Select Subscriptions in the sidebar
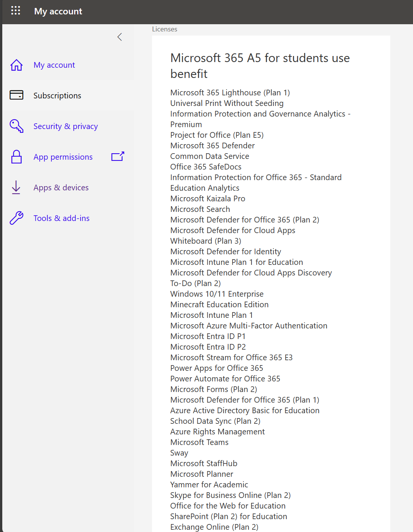The image size is (413, 532). (57, 96)
